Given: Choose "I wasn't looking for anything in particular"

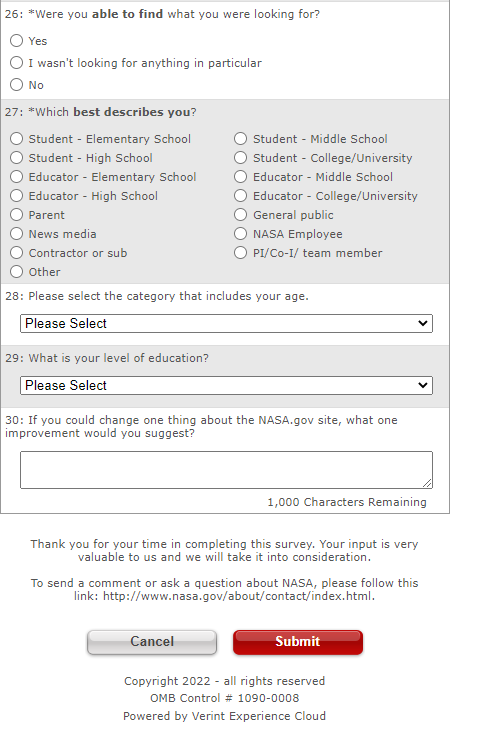Looking at the screenshot, I should [x=16, y=62].
